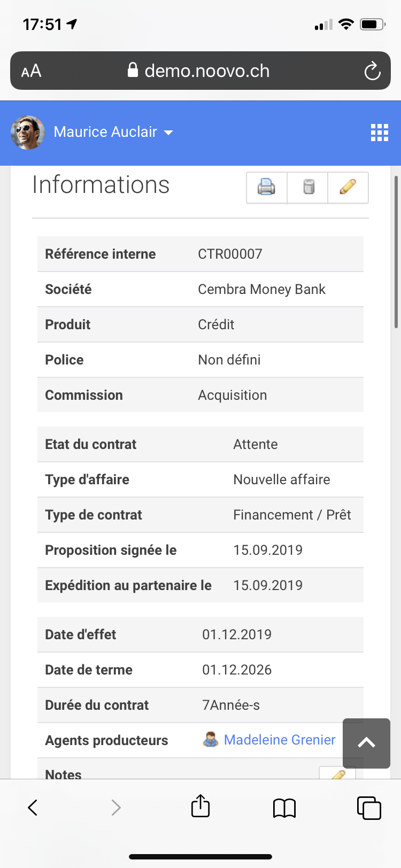Tap the Safari back arrow
Viewport: 401px width, 868px height.
(x=33, y=808)
